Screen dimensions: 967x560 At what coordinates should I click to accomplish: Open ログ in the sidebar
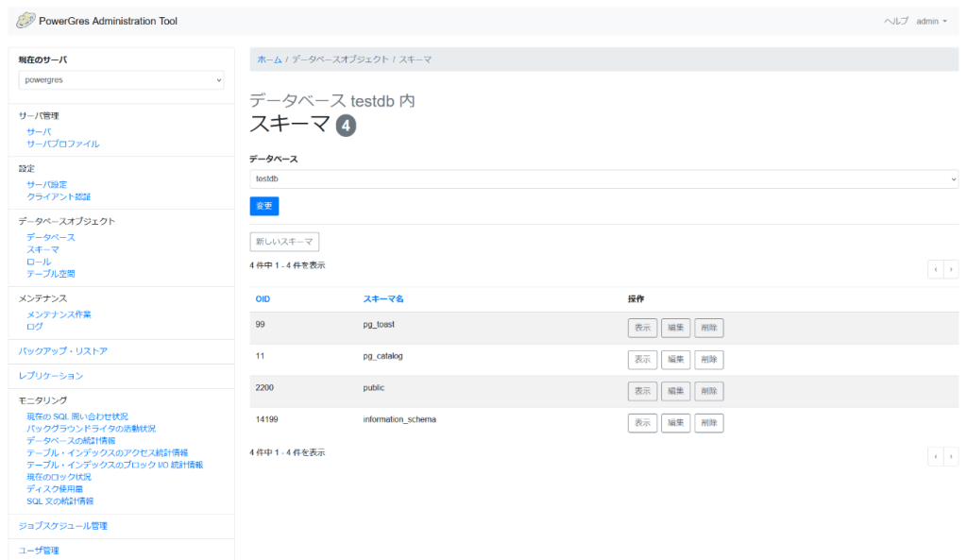pyautogui.click(x=35, y=326)
